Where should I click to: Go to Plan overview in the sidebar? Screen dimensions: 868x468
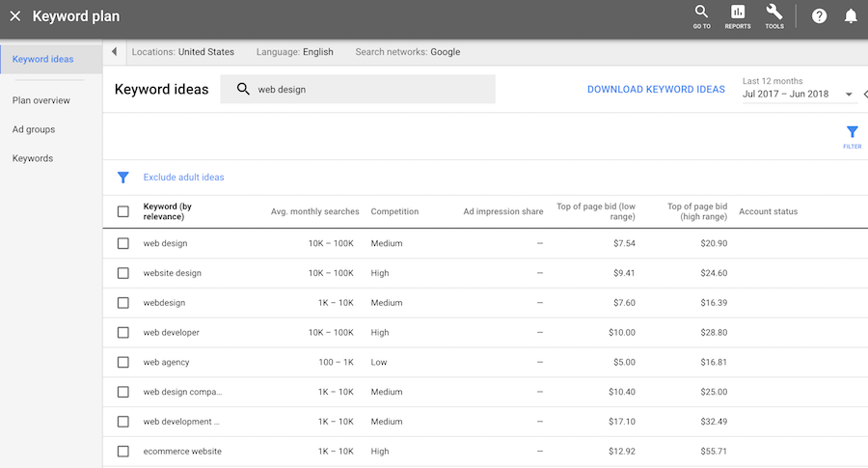pos(41,100)
